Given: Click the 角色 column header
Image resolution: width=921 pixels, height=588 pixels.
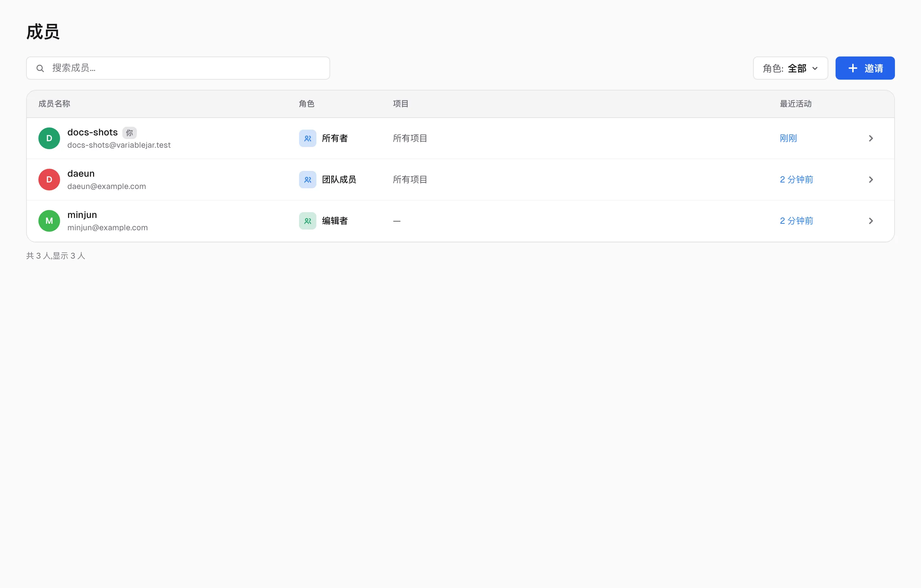Looking at the screenshot, I should 307,104.
